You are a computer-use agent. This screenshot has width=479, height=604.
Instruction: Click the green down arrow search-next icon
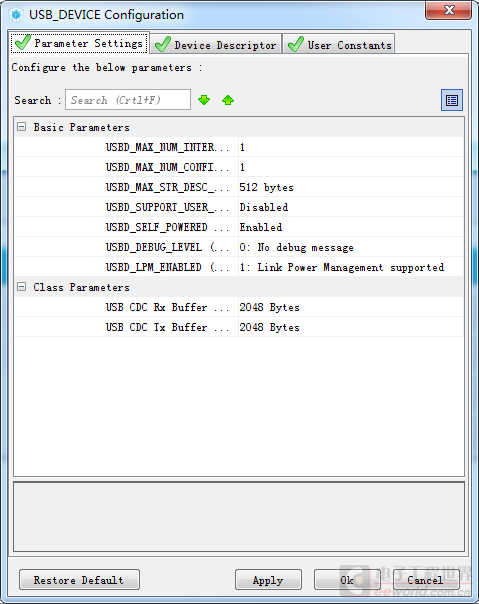tap(204, 100)
